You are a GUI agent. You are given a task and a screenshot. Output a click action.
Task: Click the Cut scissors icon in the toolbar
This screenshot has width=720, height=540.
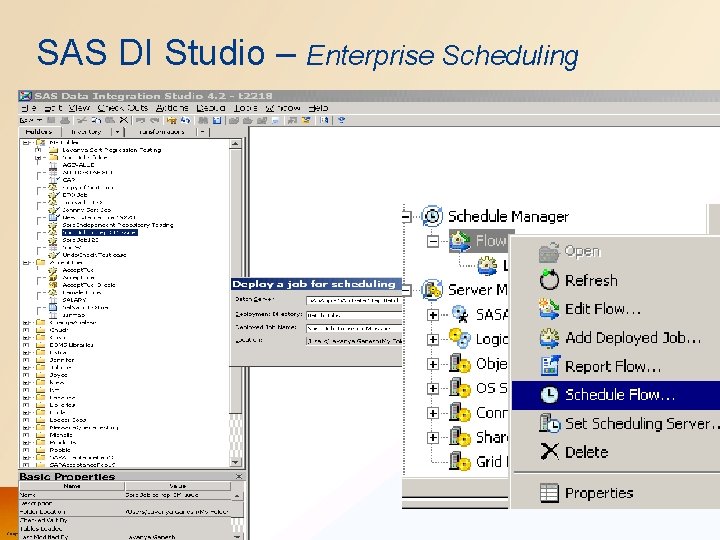click(x=82, y=120)
